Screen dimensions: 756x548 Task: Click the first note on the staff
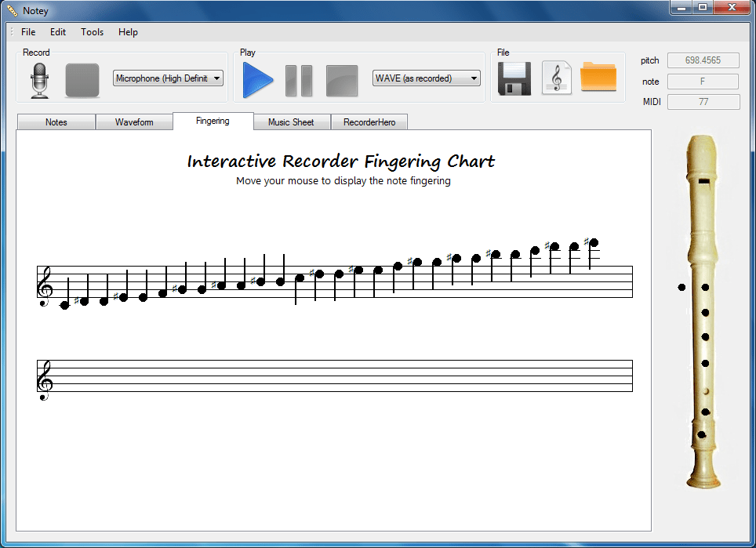pos(65,305)
